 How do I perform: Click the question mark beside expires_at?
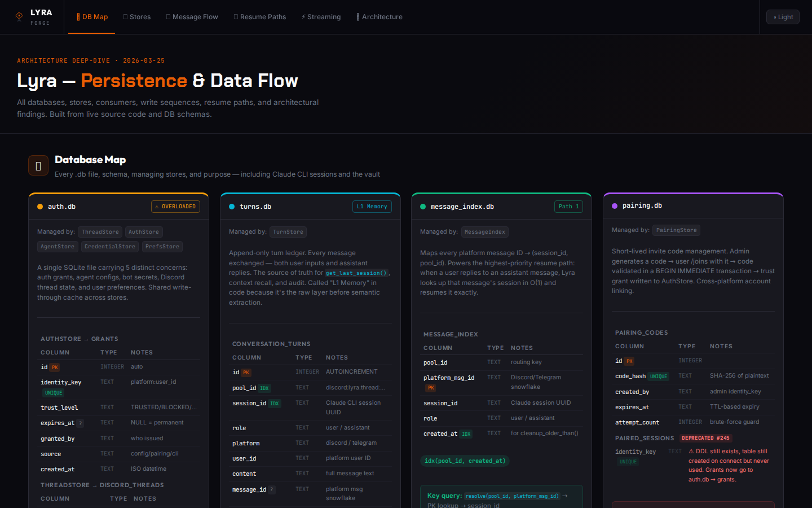81,423
